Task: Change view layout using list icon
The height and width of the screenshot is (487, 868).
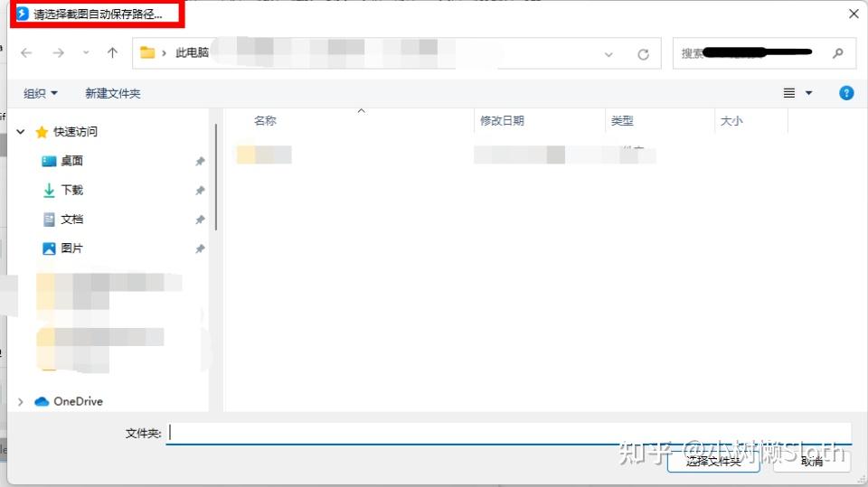Action: [789, 93]
